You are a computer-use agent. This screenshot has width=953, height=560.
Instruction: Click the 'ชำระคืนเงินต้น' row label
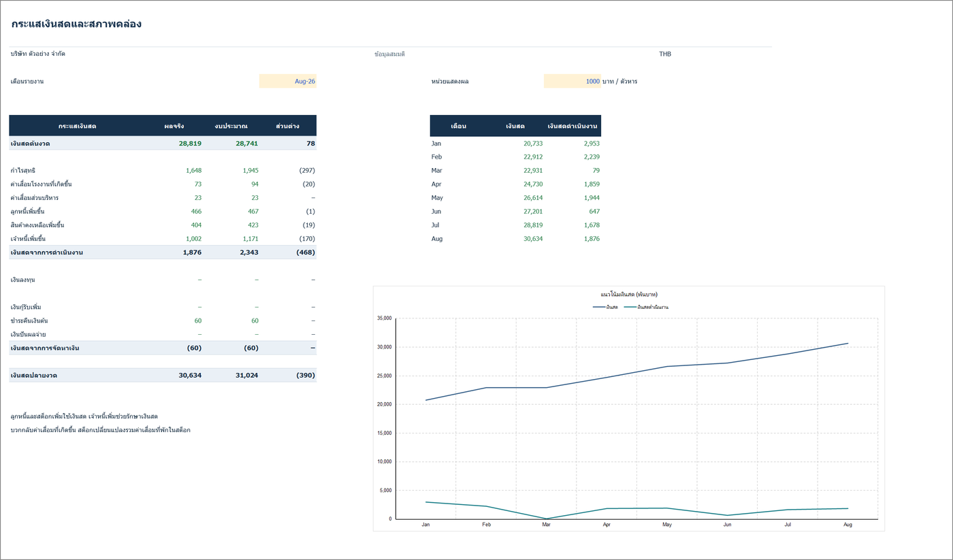click(x=29, y=320)
